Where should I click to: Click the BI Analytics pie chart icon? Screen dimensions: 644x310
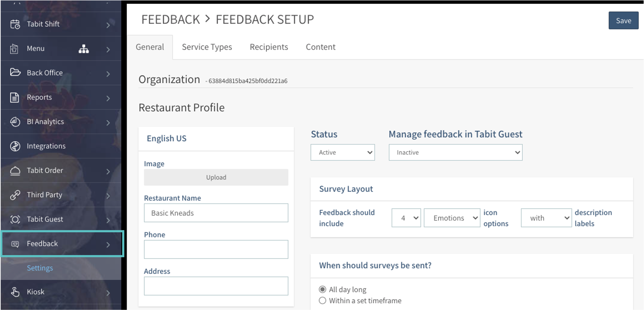[15, 122]
